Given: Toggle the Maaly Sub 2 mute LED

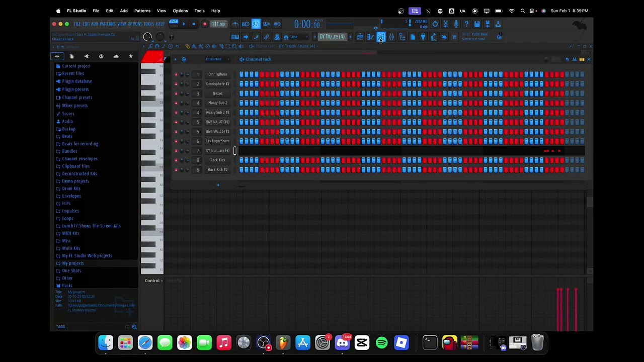Looking at the screenshot, I should (176, 103).
